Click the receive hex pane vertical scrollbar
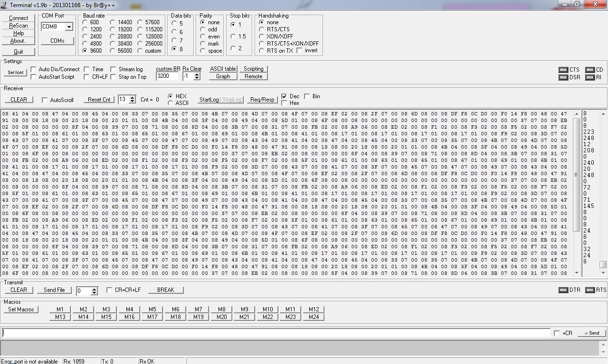 tap(577, 193)
